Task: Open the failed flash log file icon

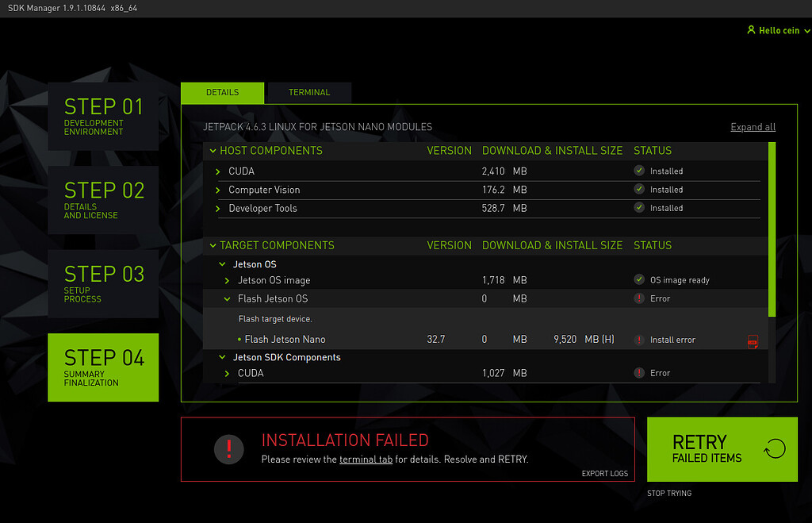Action: pyautogui.click(x=753, y=340)
